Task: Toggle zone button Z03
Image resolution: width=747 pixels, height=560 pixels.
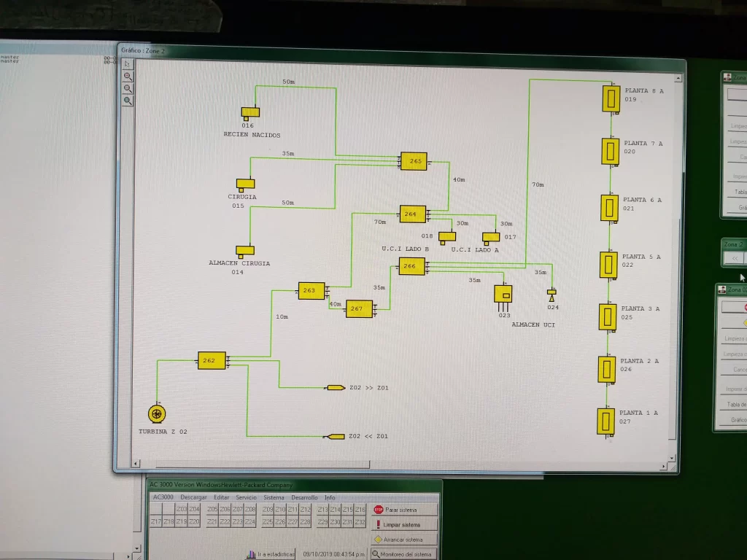Action: [x=181, y=509]
